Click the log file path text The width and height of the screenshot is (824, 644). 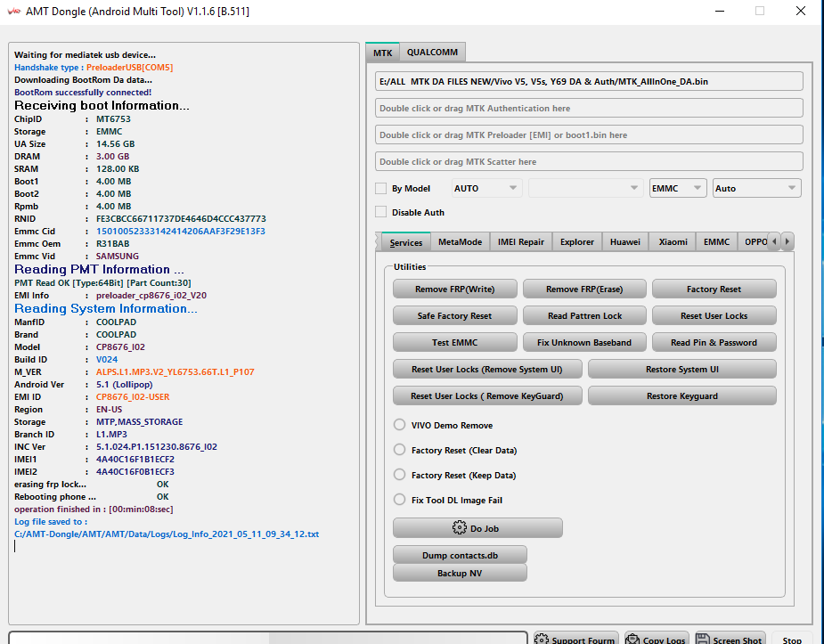[167, 534]
